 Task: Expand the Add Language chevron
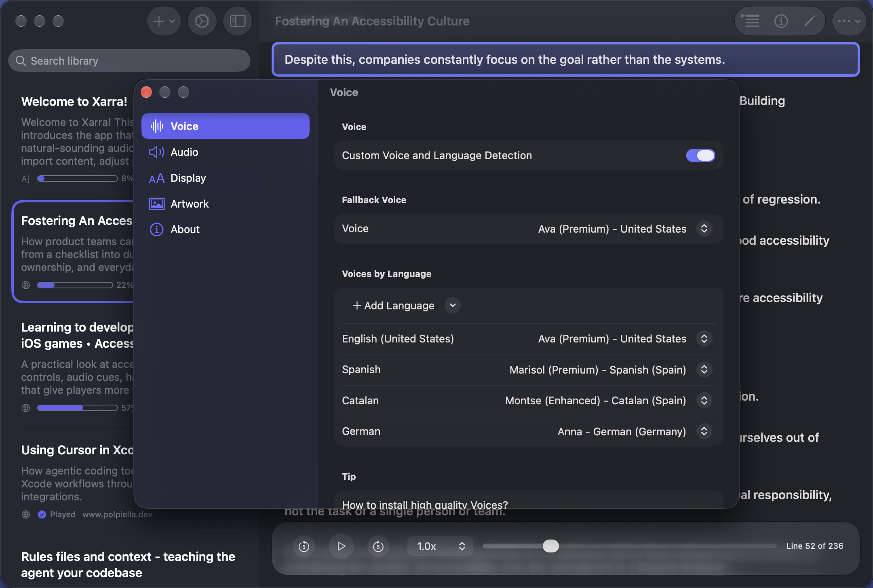[x=453, y=305]
